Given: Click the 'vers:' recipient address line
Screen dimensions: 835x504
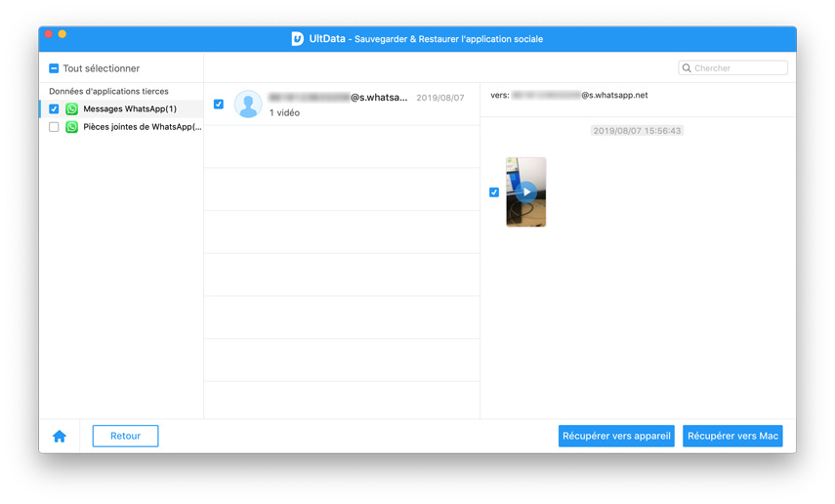Looking at the screenshot, I should (569, 96).
